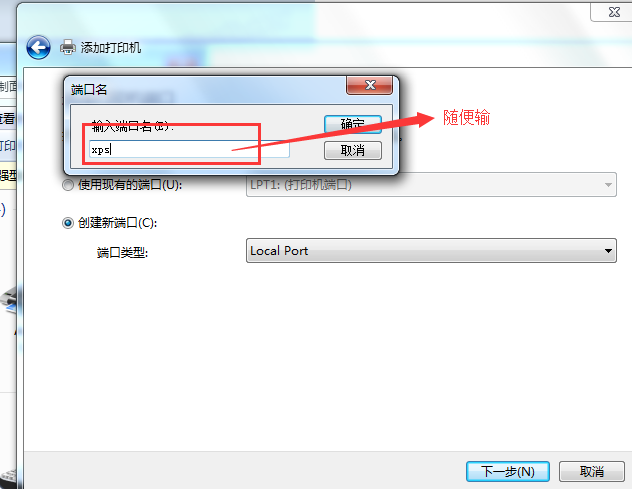
Task: Click the 端口类型 label
Action: click(123, 253)
